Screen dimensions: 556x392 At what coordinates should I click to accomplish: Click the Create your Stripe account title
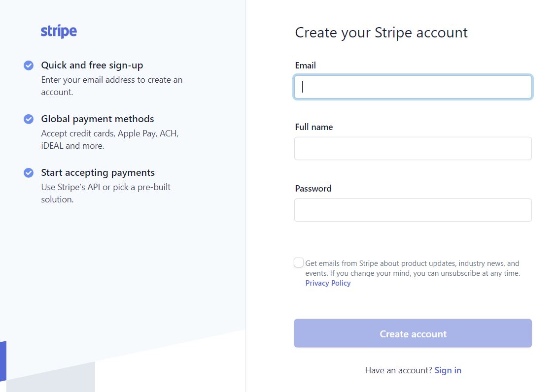pyautogui.click(x=381, y=33)
